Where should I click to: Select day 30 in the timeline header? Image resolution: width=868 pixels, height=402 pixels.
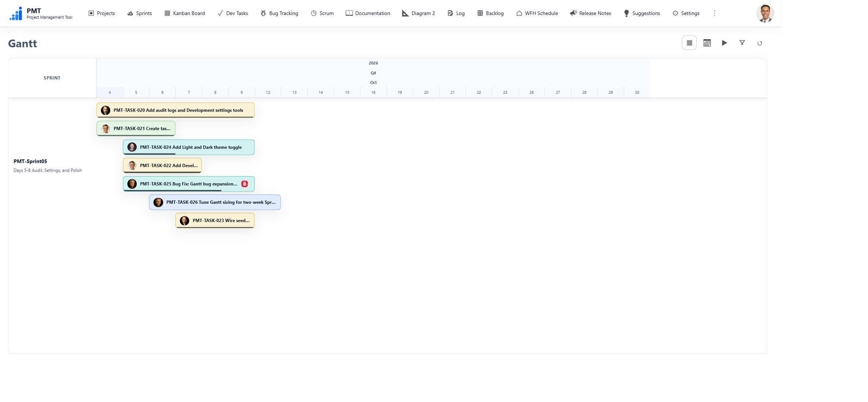click(637, 92)
